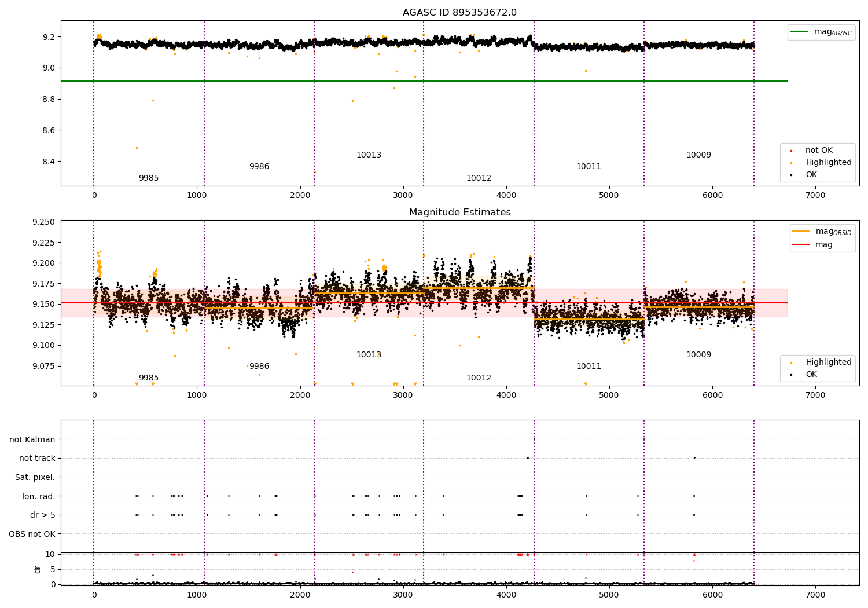868x608 pixels.
Task: Click the 'Ion. rad.' row label
Action: coord(39,496)
